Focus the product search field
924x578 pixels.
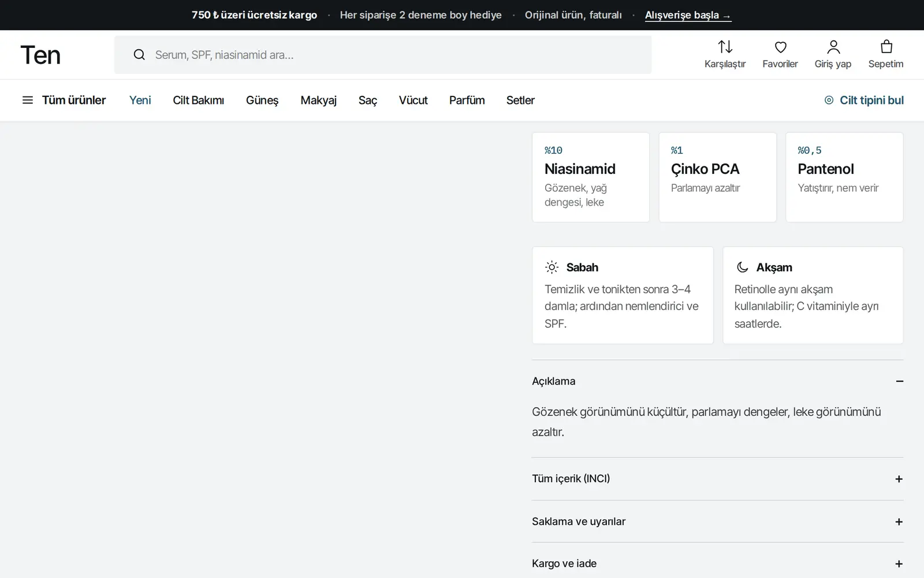click(383, 55)
